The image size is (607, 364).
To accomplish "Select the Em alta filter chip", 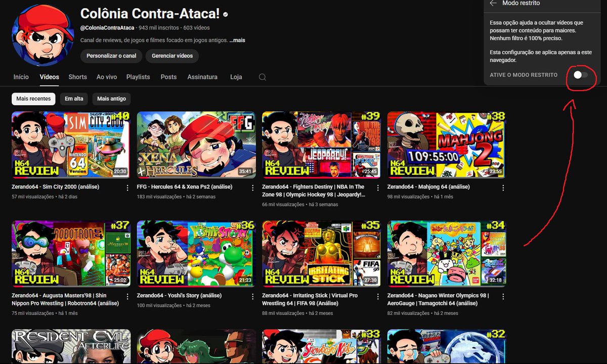I will (74, 99).
